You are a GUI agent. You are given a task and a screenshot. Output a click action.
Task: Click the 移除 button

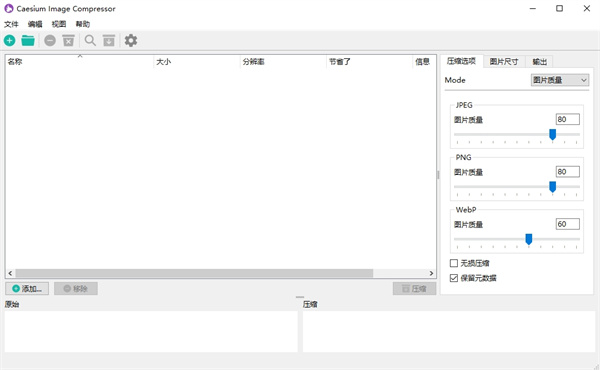pyautogui.click(x=76, y=289)
